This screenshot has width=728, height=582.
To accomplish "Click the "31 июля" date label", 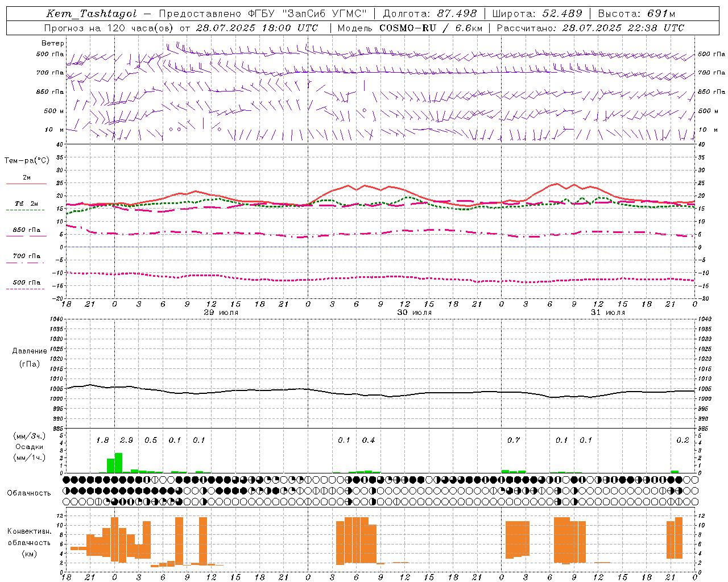I will (x=608, y=313).
